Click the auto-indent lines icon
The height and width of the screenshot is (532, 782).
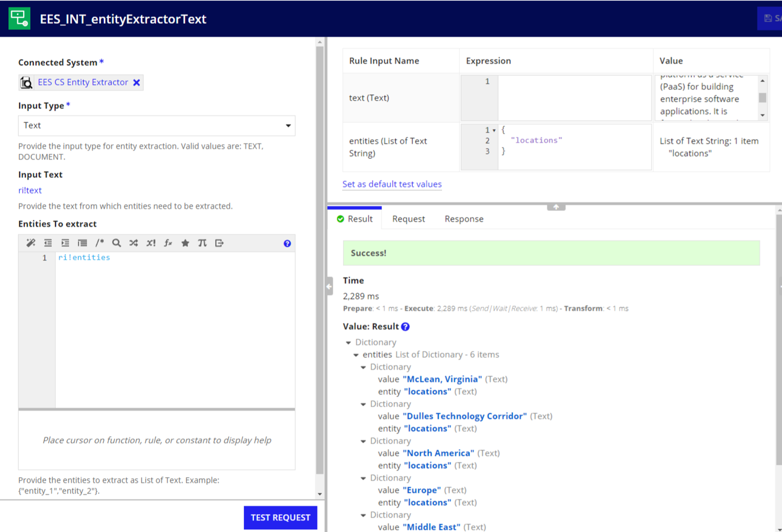pos(82,243)
